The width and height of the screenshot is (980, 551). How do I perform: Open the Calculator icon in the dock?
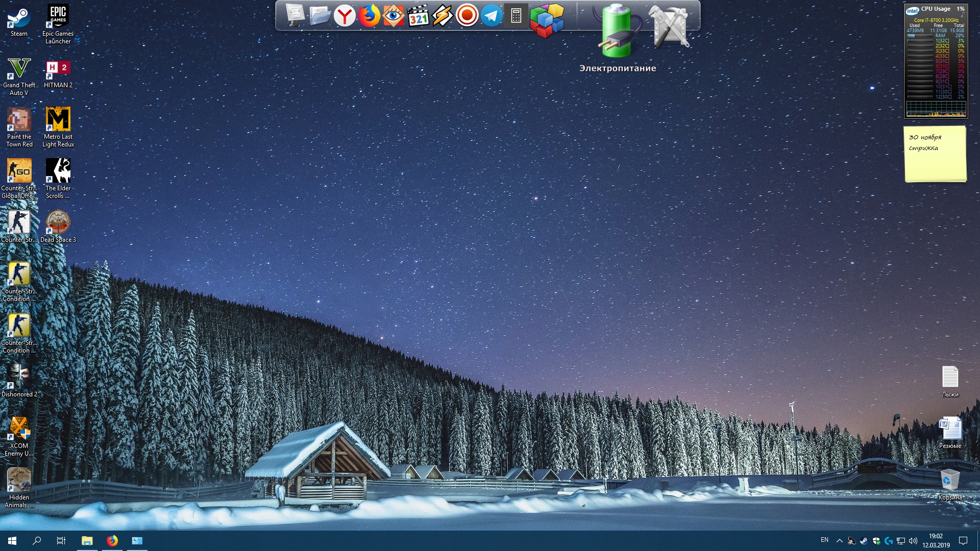point(516,16)
